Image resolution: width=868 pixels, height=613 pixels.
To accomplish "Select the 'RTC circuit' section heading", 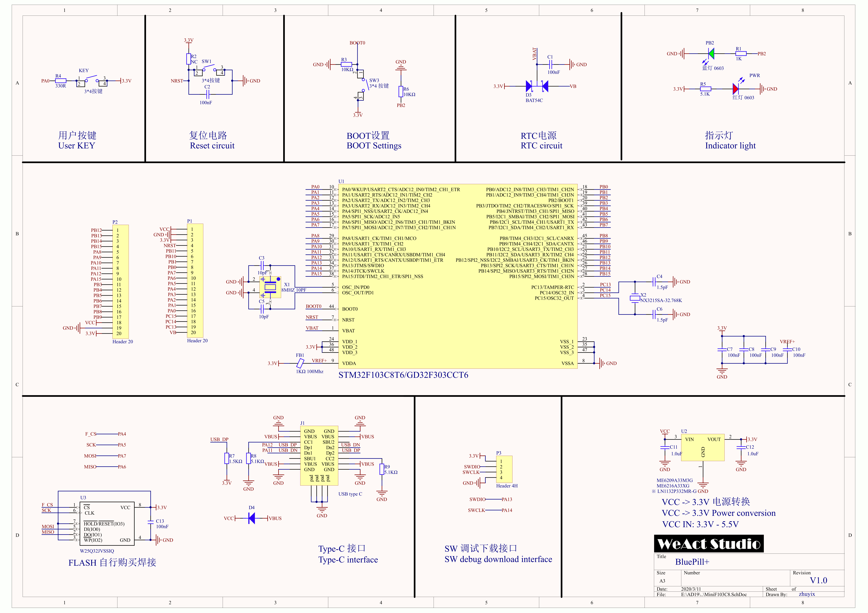I will [541, 146].
